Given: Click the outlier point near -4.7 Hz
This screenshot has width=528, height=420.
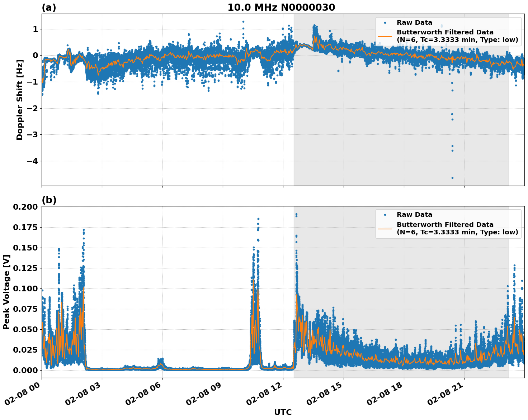Looking at the screenshot, I should pos(452,178).
